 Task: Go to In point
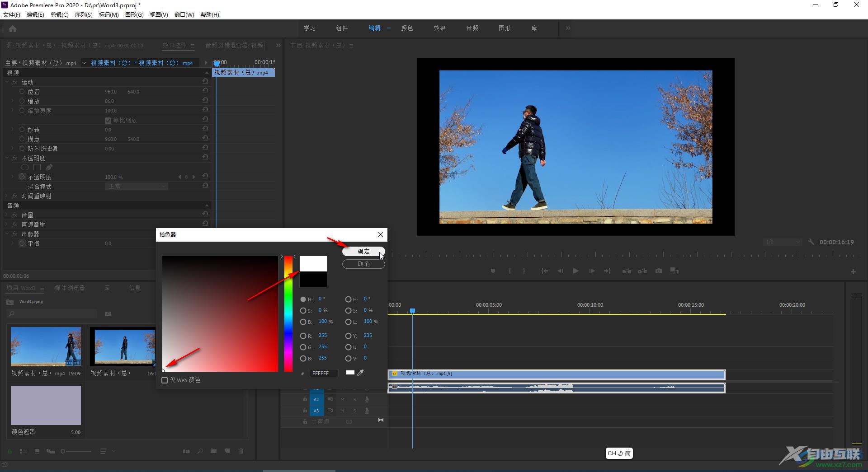coord(545,271)
